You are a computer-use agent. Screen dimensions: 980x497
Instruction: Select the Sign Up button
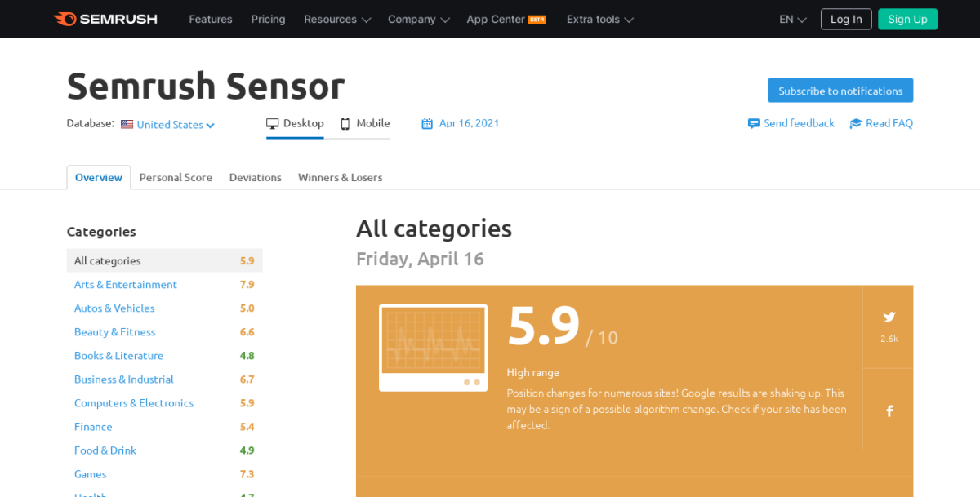point(907,18)
